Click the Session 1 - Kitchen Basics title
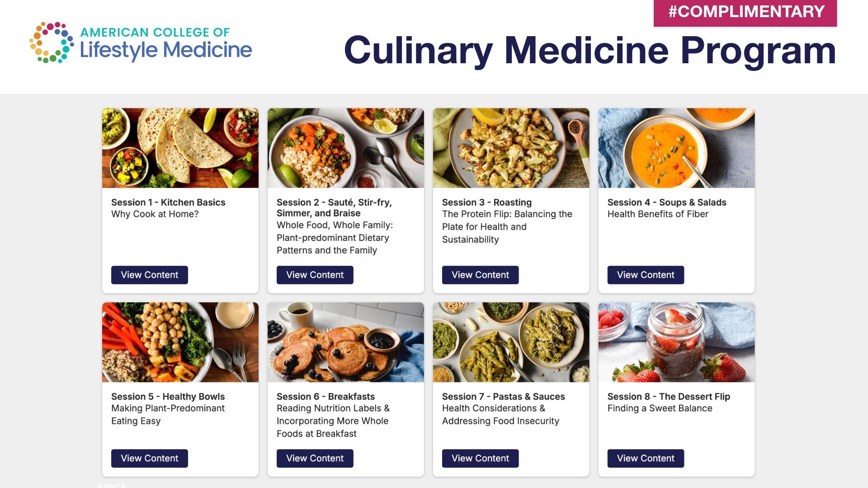Viewport: 868px width, 488px height. (168, 202)
